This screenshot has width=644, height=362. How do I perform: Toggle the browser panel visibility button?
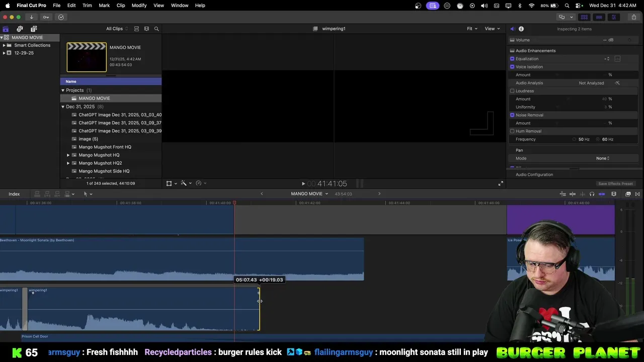(x=584, y=17)
